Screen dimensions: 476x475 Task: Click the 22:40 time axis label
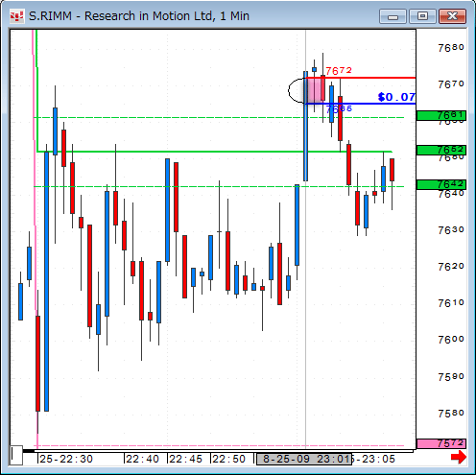click(x=142, y=459)
